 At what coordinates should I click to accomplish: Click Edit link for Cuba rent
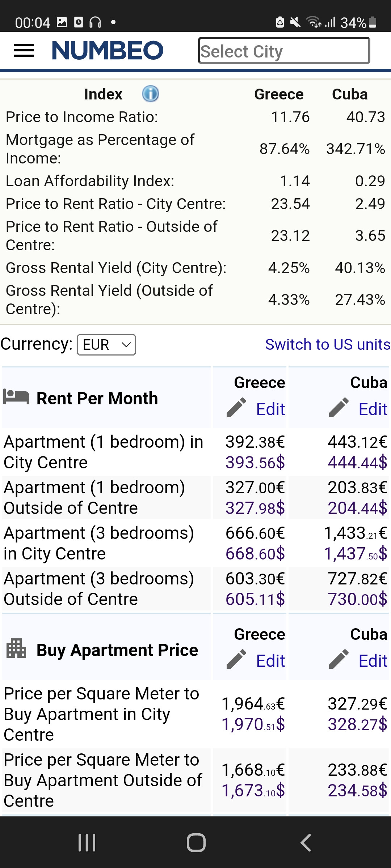click(373, 409)
